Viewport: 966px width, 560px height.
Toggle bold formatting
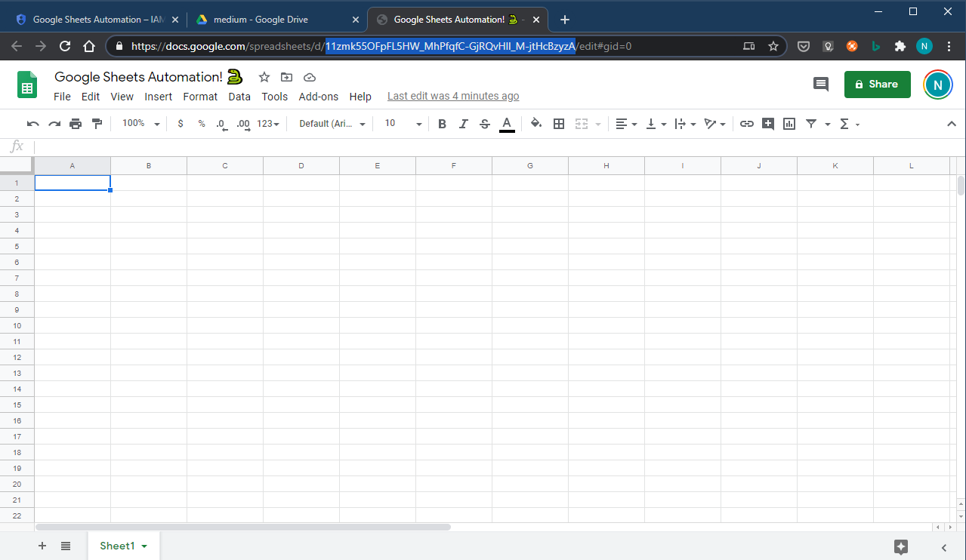point(442,124)
